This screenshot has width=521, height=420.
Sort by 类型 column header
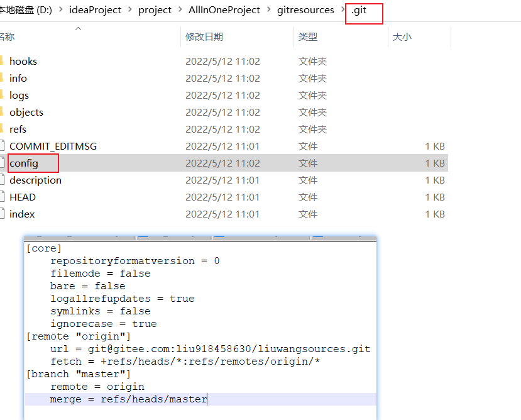click(x=308, y=36)
